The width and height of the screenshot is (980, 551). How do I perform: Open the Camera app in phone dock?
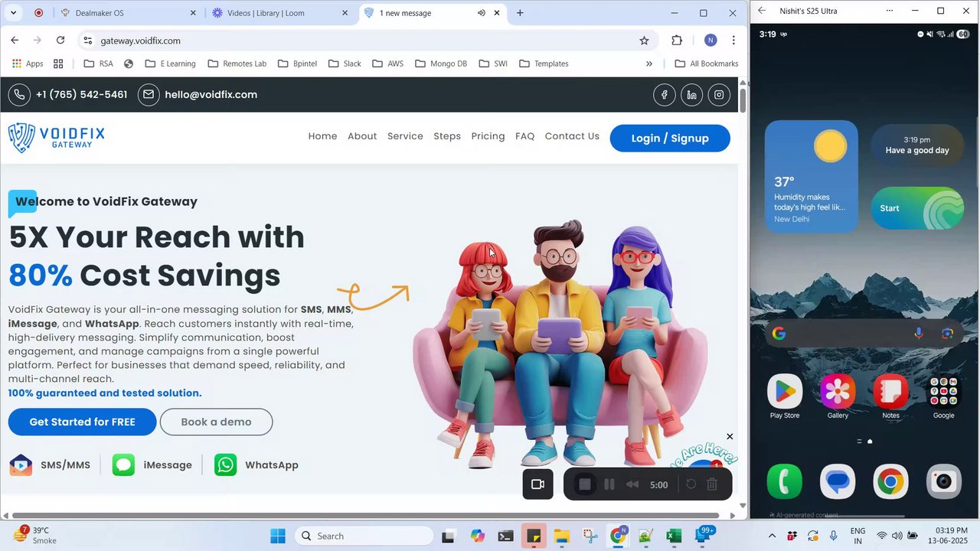(943, 482)
